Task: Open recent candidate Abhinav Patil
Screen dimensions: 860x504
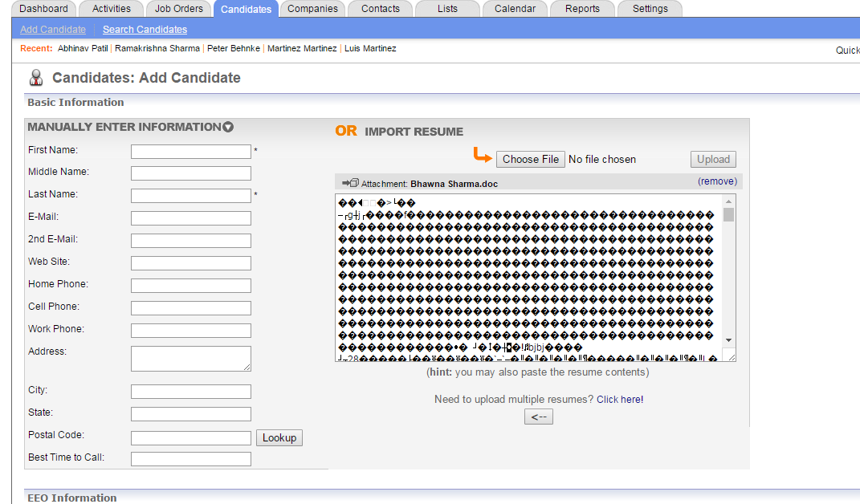Action: coord(84,49)
